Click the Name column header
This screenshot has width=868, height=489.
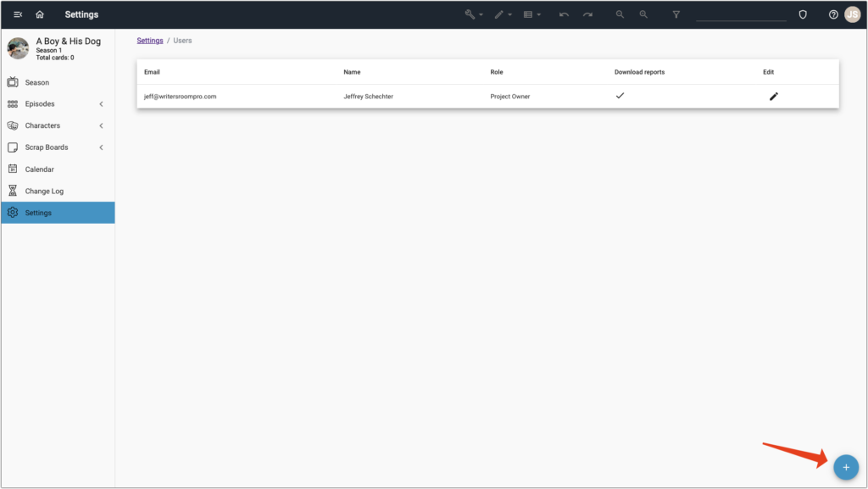click(x=352, y=72)
